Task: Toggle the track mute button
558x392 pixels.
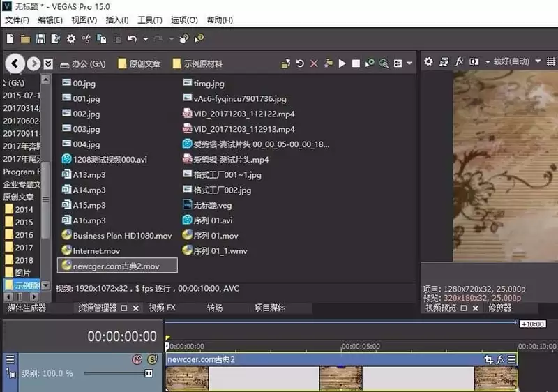Action: [x=137, y=360]
